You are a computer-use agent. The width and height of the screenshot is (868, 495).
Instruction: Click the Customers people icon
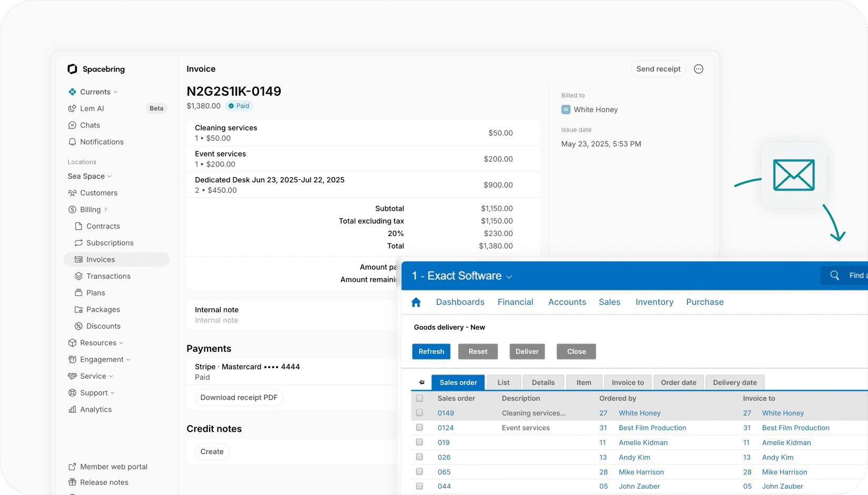click(72, 193)
